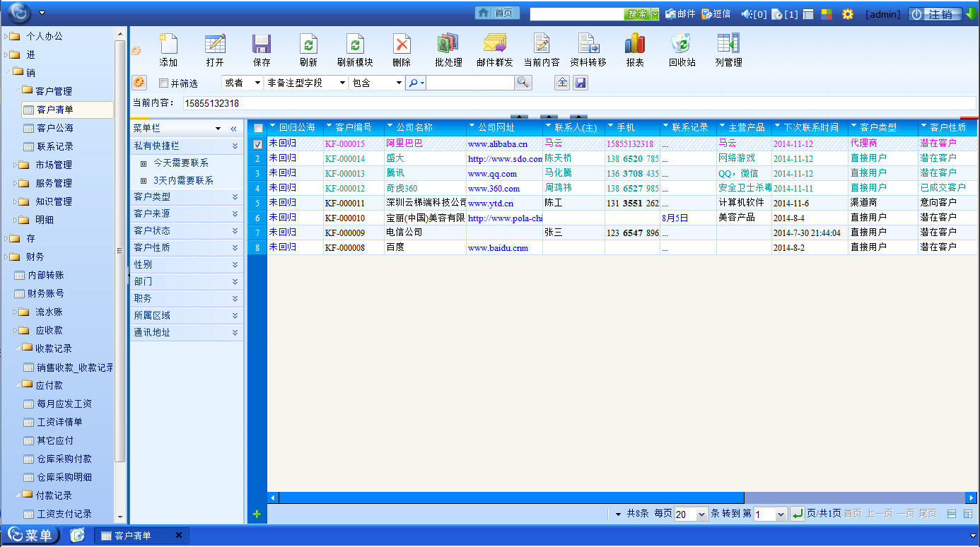Click the 列管理 column management icon

tap(728, 44)
